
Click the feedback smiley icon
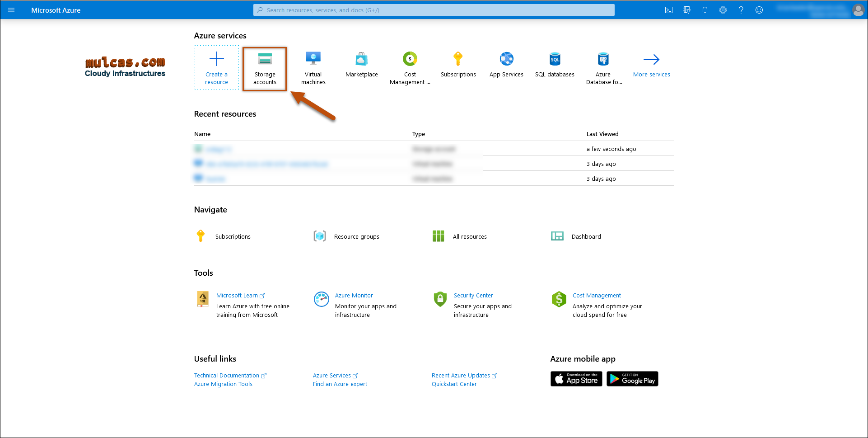click(x=759, y=10)
